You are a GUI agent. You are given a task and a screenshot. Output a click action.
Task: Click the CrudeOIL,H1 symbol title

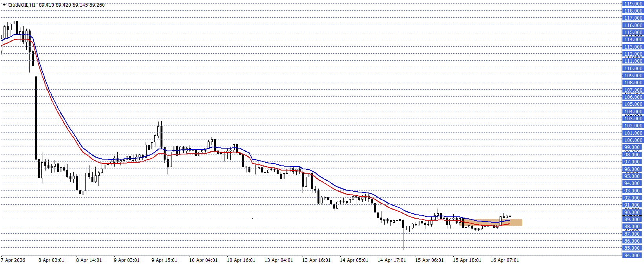pyautogui.click(x=22, y=5)
